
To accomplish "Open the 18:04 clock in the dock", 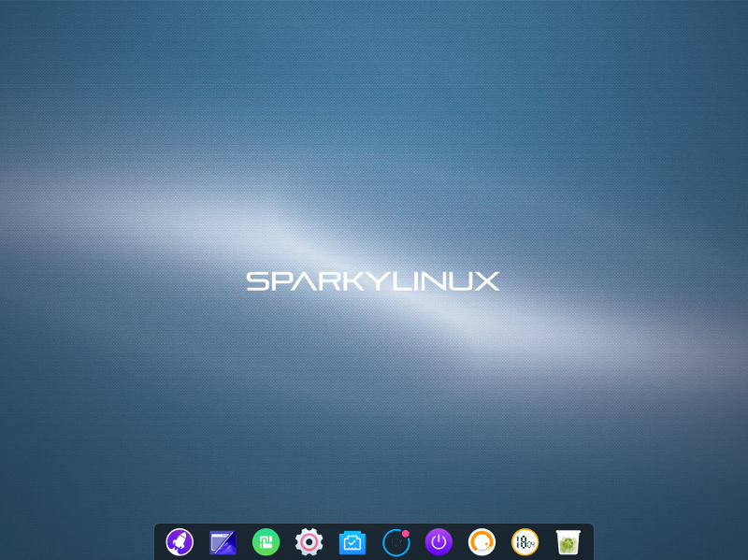I will pyautogui.click(x=525, y=542).
